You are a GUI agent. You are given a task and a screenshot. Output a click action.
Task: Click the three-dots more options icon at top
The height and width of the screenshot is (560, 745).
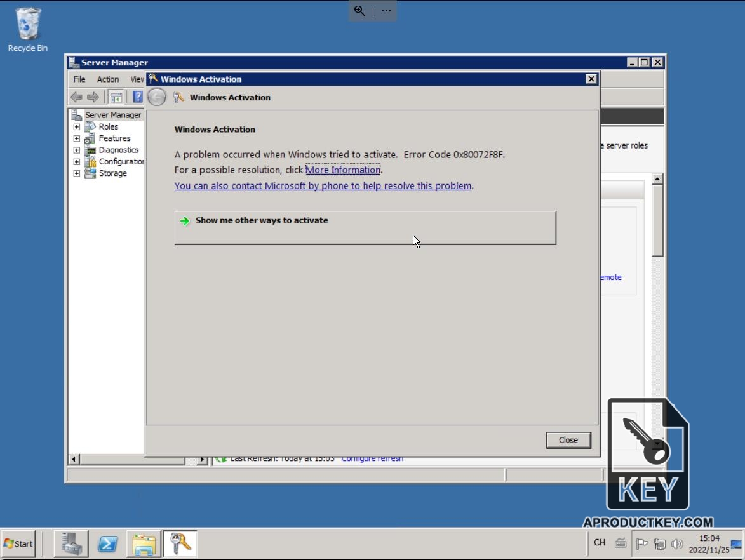(x=386, y=11)
